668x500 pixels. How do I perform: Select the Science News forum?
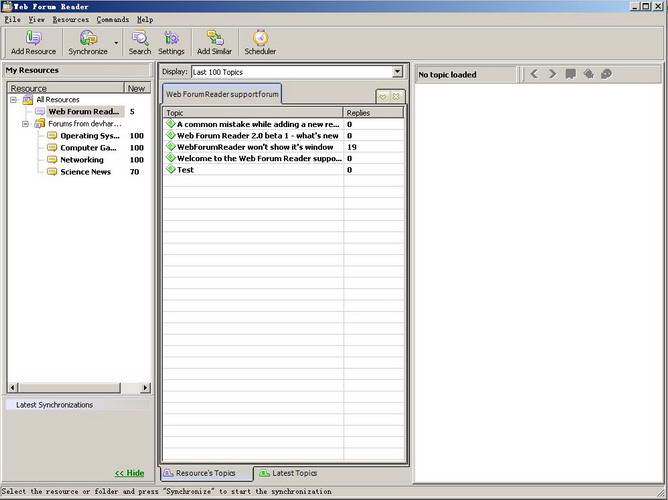(85, 172)
